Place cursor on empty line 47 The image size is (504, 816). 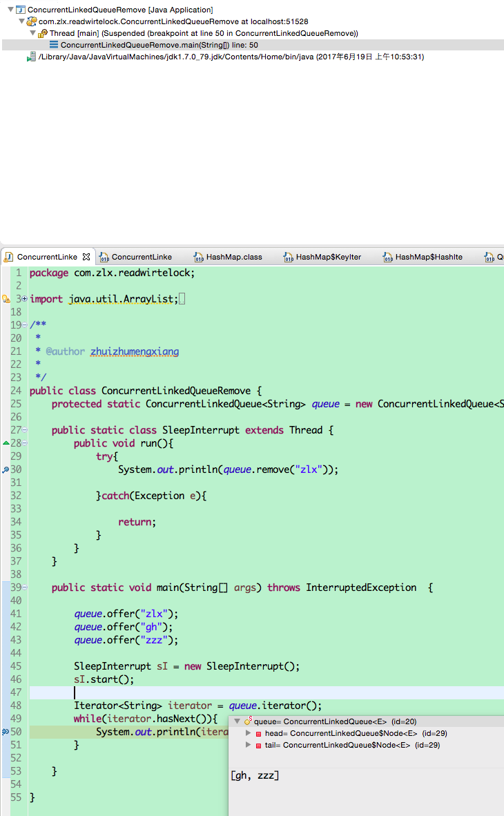pyautogui.click(x=266, y=692)
